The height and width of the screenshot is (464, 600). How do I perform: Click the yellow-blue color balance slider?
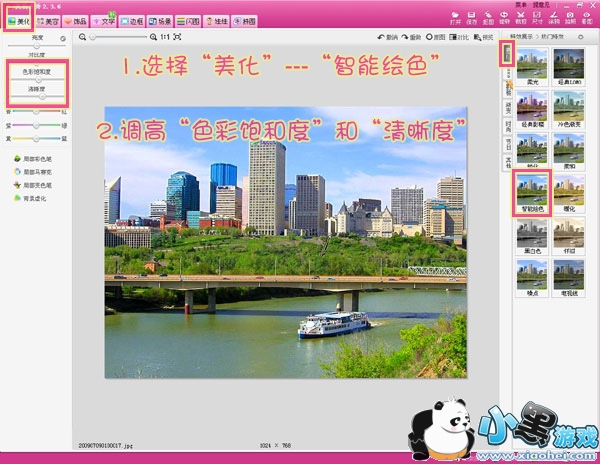point(36,138)
